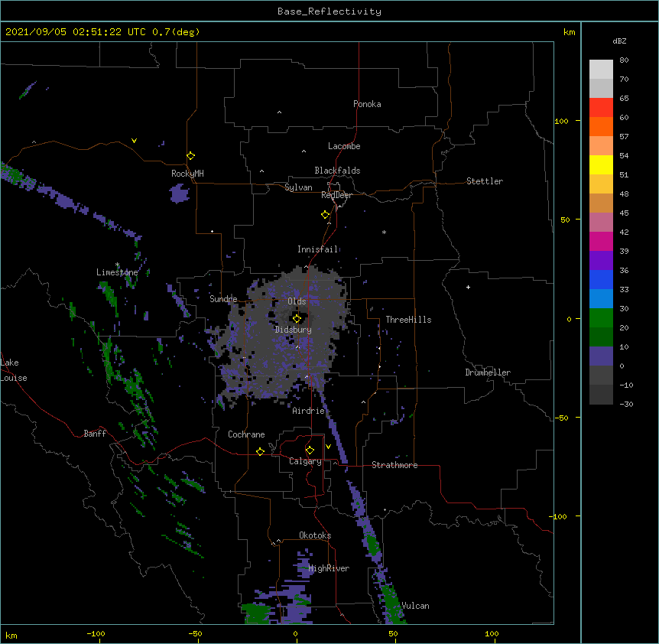The width and height of the screenshot is (659, 644).
Task: Click the yellow radar marker near Olds
Action: click(x=297, y=319)
